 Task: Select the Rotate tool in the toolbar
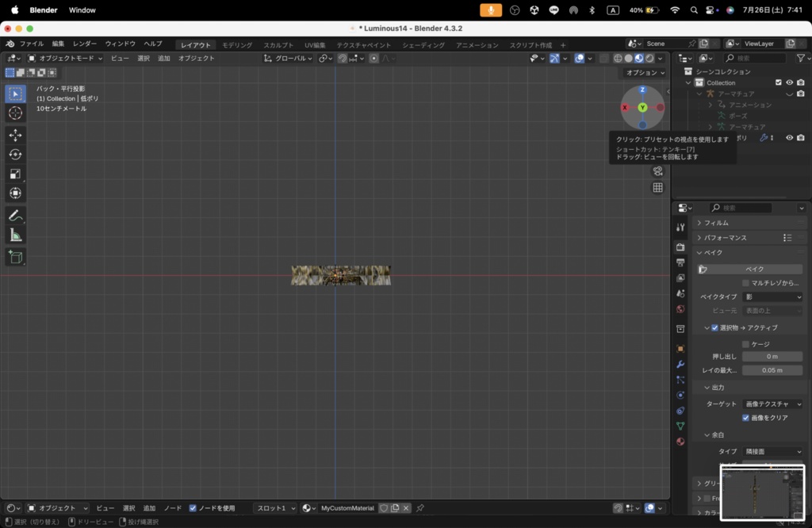[15, 155]
